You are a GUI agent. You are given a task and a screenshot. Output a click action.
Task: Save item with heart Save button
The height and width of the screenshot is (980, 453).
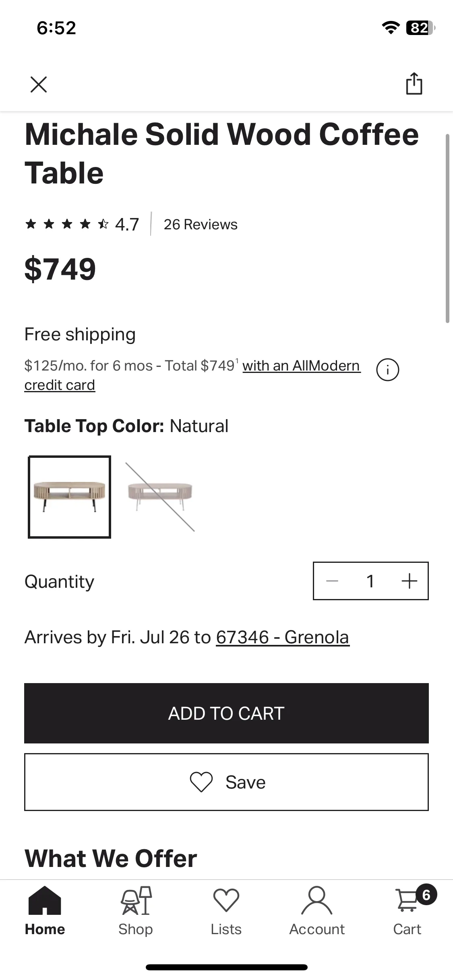tap(226, 782)
